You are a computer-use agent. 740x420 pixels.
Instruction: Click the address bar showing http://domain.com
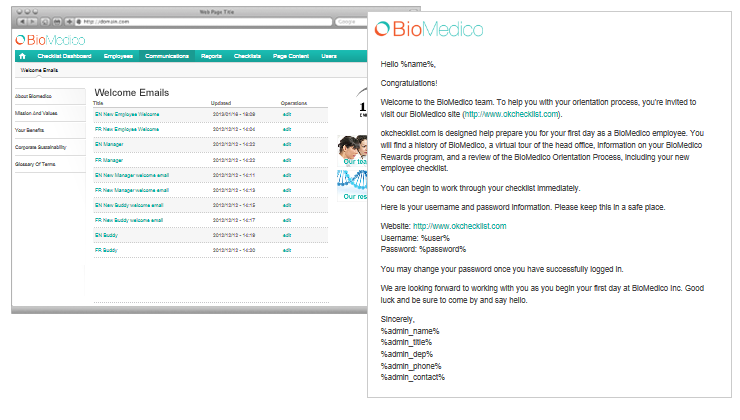(x=204, y=22)
